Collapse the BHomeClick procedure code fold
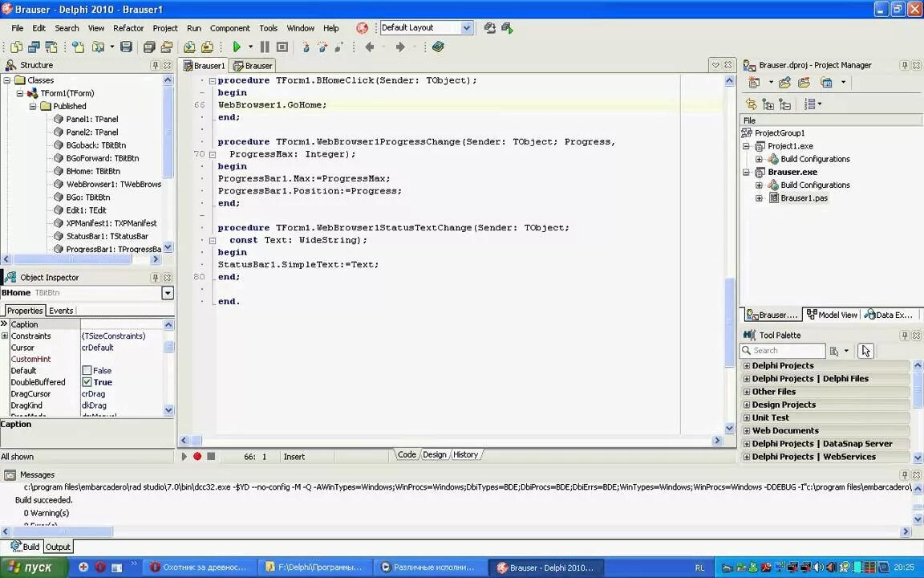 [212, 81]
